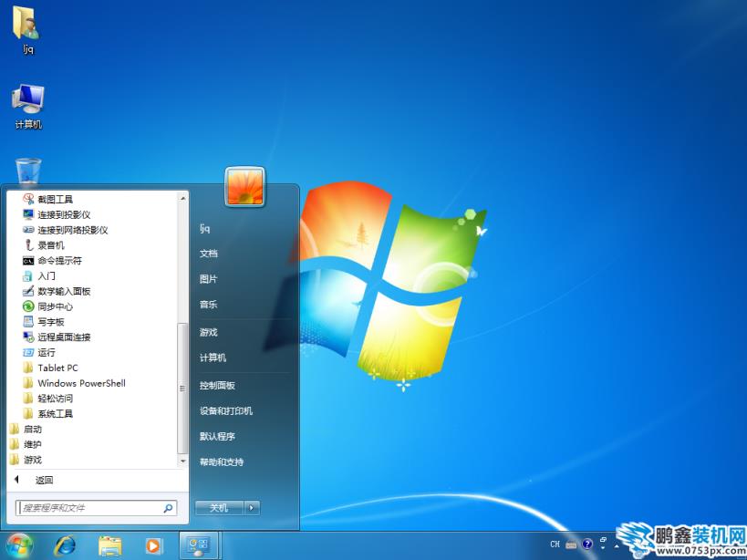Click the keyboard icon in tray
The image size is (747, 560).
coord(571,544)
